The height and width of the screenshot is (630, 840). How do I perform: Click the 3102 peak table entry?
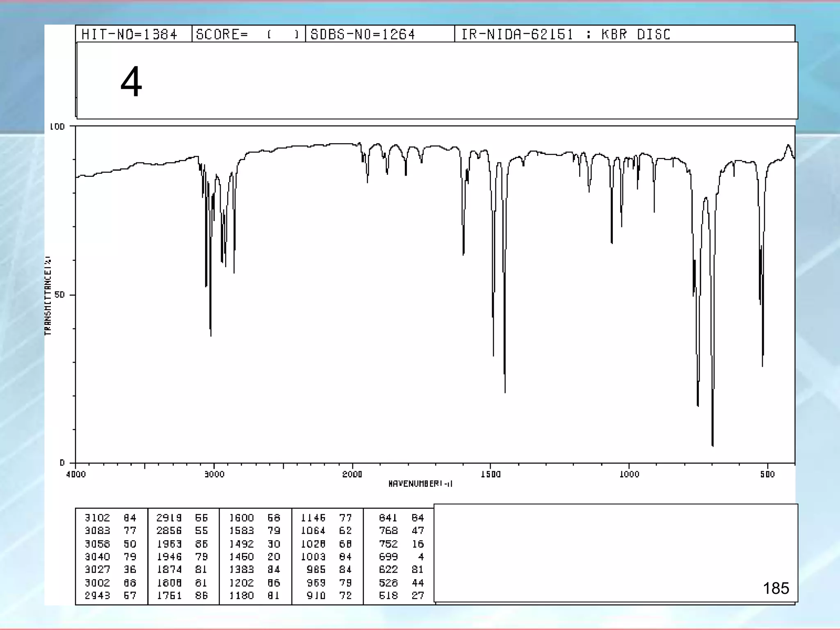click(x=98, y=518)
